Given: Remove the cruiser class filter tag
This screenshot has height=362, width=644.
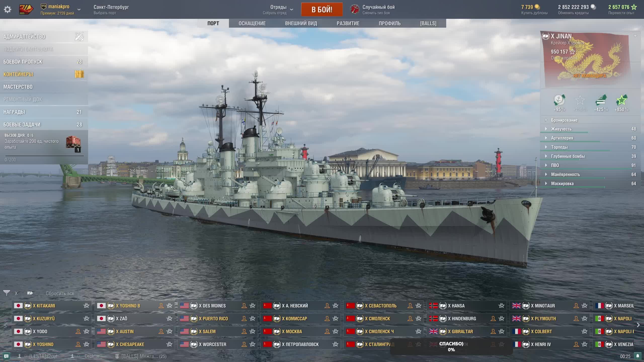Looking at the screenshot, I should point(30,293).
